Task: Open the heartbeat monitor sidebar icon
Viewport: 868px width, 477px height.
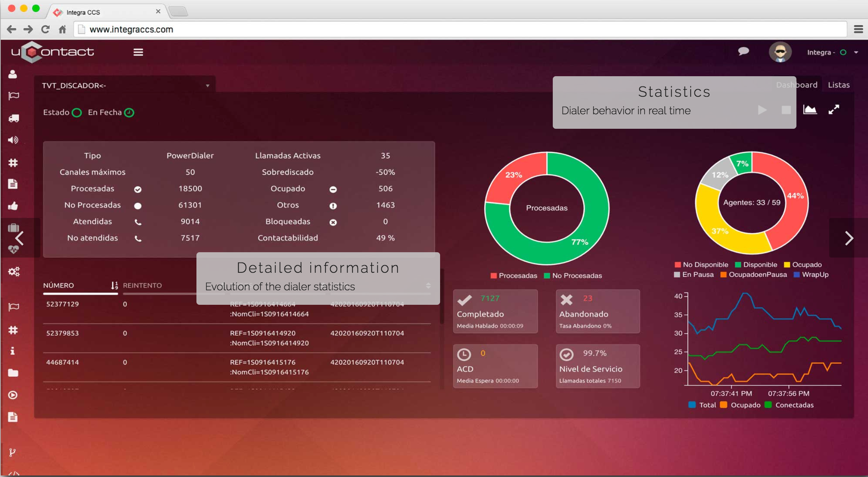Action: (x=13, y=250)
